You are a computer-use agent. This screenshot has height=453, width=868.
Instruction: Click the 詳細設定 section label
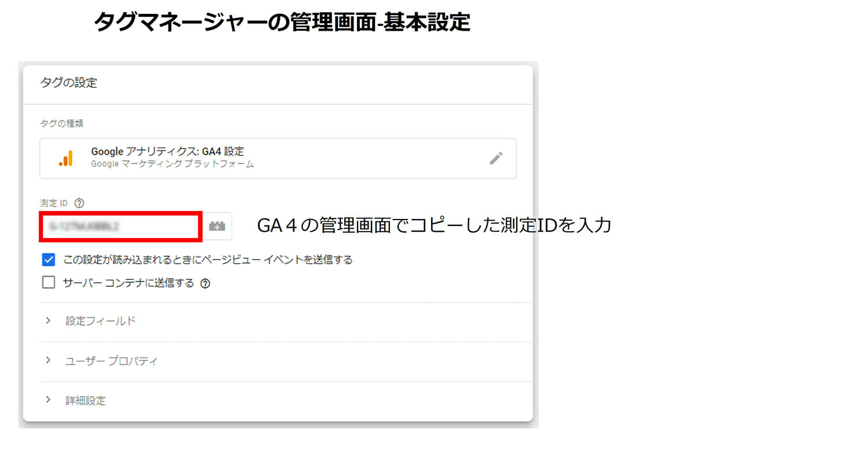pos(86,401)
